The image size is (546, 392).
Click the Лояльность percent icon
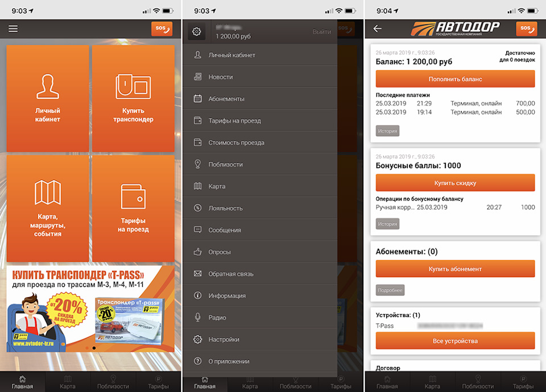[x=198, y=208]
